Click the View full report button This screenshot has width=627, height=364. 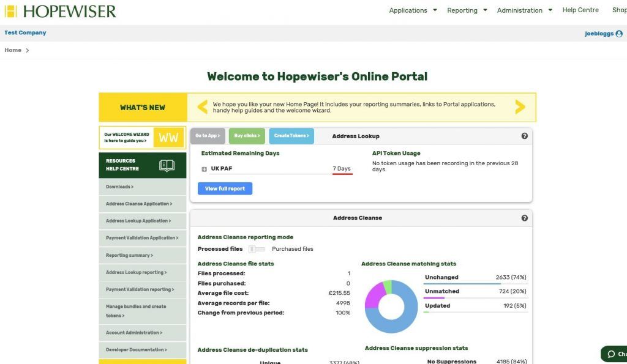(x=225, y=188)
